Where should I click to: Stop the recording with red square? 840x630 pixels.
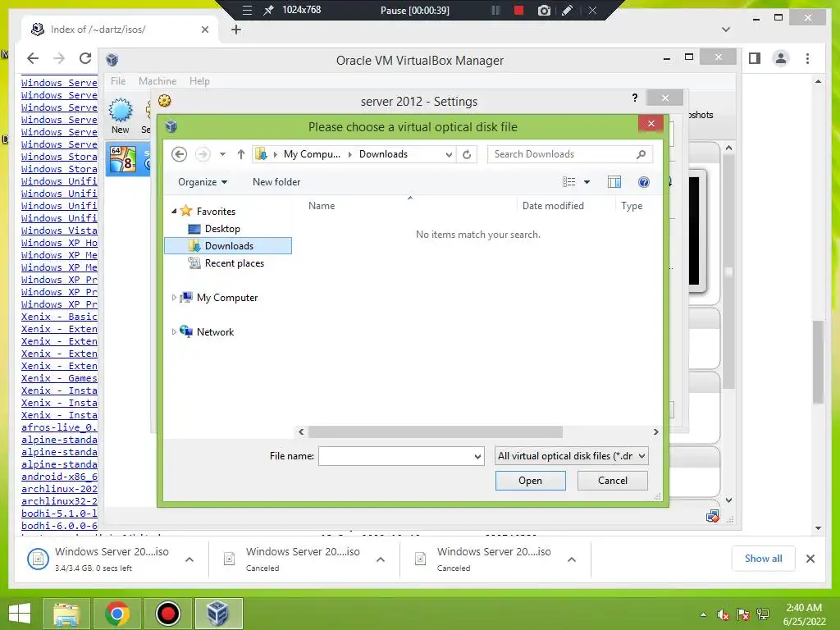point(518,10)
